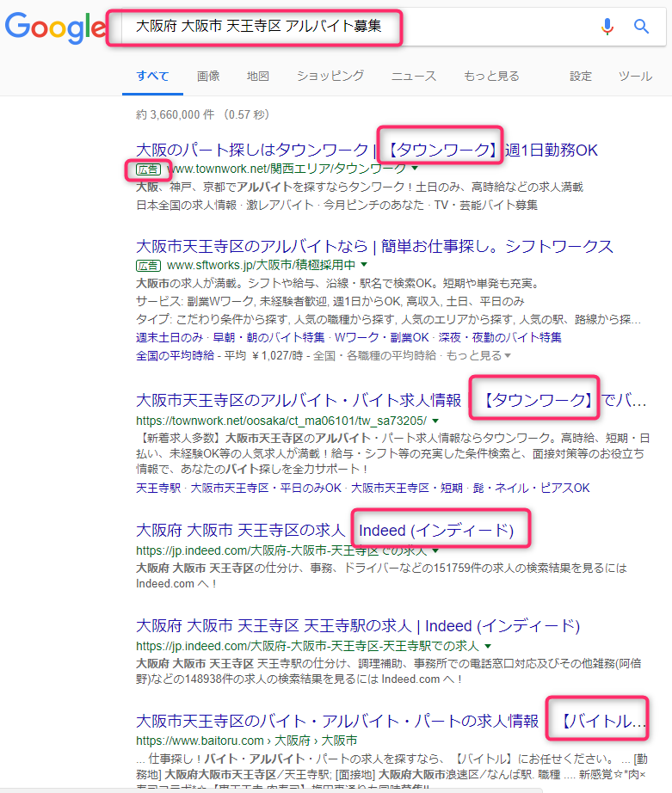672x793 pixels.
Task: Switch to the ショッピング tab
Action: coord(330,76)
